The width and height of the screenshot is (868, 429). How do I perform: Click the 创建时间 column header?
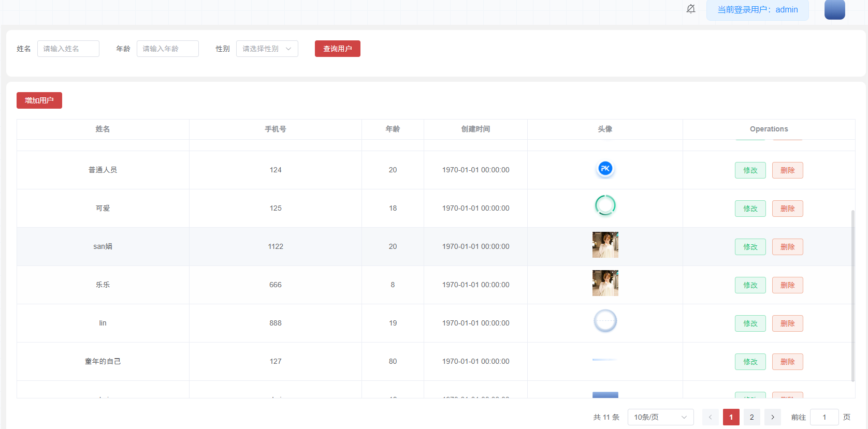(x=475, y=129)
